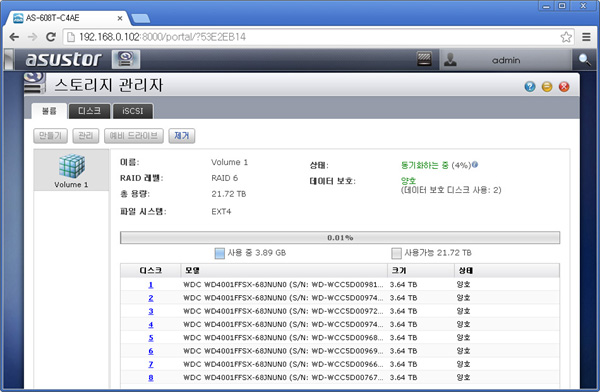600x392 pixels.
Task: Click the admin user avatar icon
Action: click(x=450, y=60)
